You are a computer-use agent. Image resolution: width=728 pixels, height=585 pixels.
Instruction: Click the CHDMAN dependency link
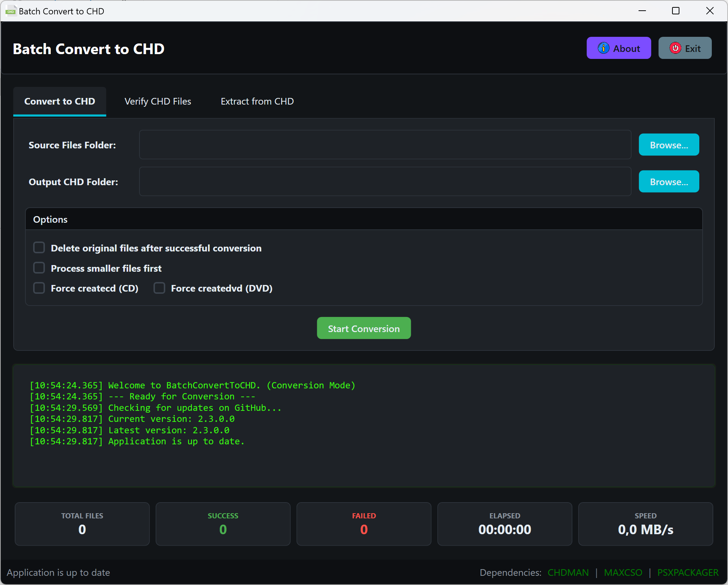(568, 572)
